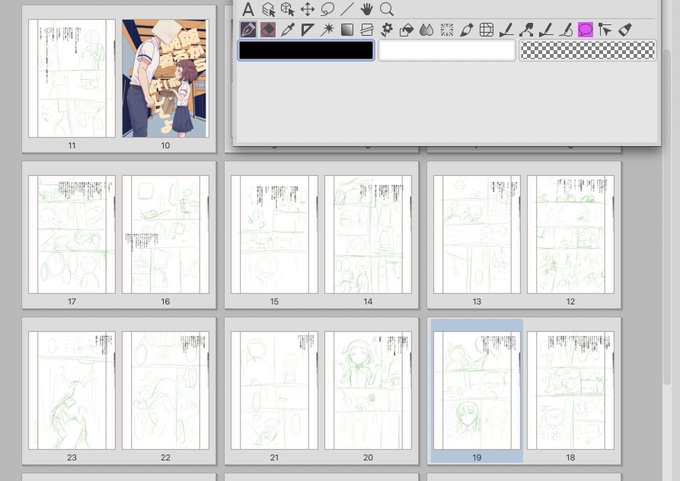Select page 17 thumbnail
Screen dimensions: 680x481
(x=72, y=234)
